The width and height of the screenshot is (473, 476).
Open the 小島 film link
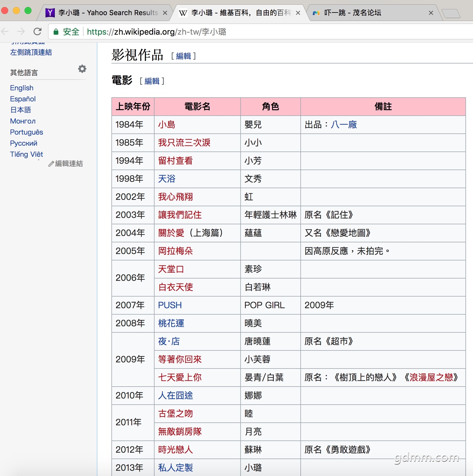pyautogui.click(x=167, y=125)
